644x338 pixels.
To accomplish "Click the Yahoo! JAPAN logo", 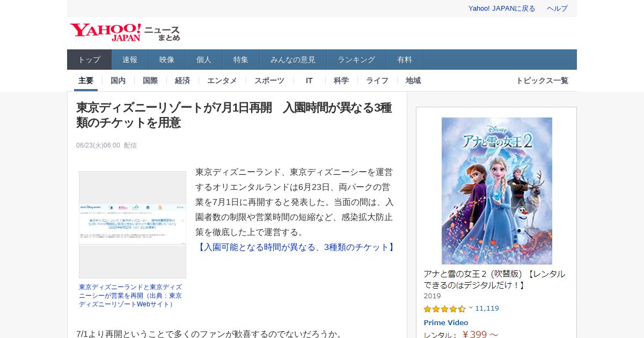I will click(106, 32).
